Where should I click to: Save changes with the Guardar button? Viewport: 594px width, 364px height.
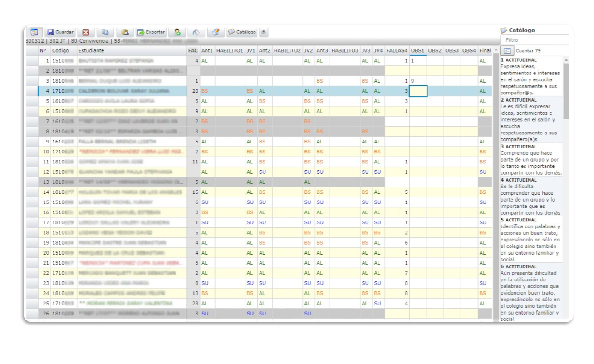click(x=60, y=32)
